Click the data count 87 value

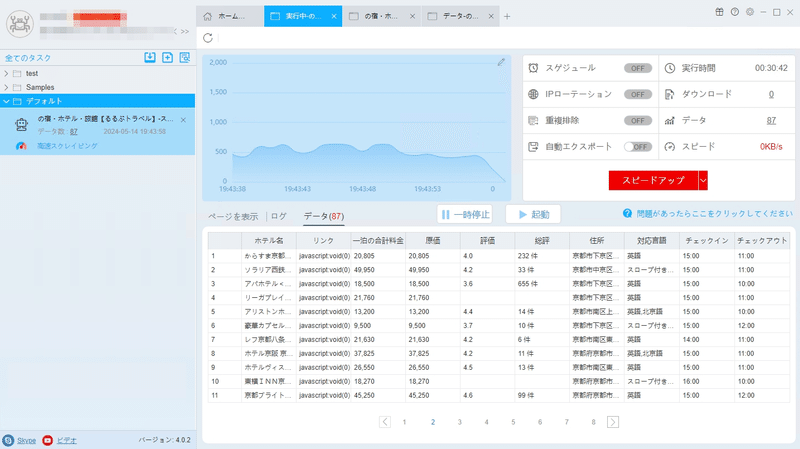click(771, 120)
